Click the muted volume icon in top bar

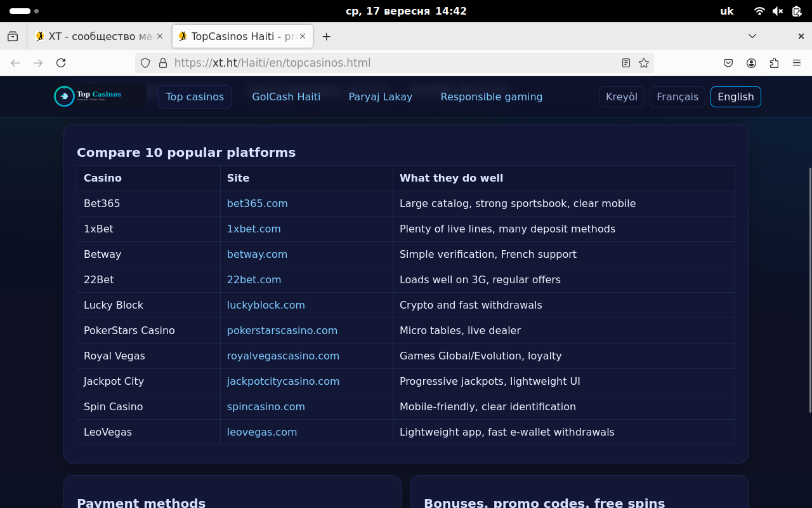[778, 11]
